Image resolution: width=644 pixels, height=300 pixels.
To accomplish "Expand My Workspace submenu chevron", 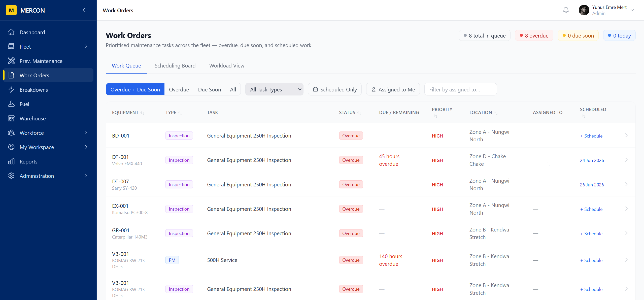I will click(x=86, y=147).
